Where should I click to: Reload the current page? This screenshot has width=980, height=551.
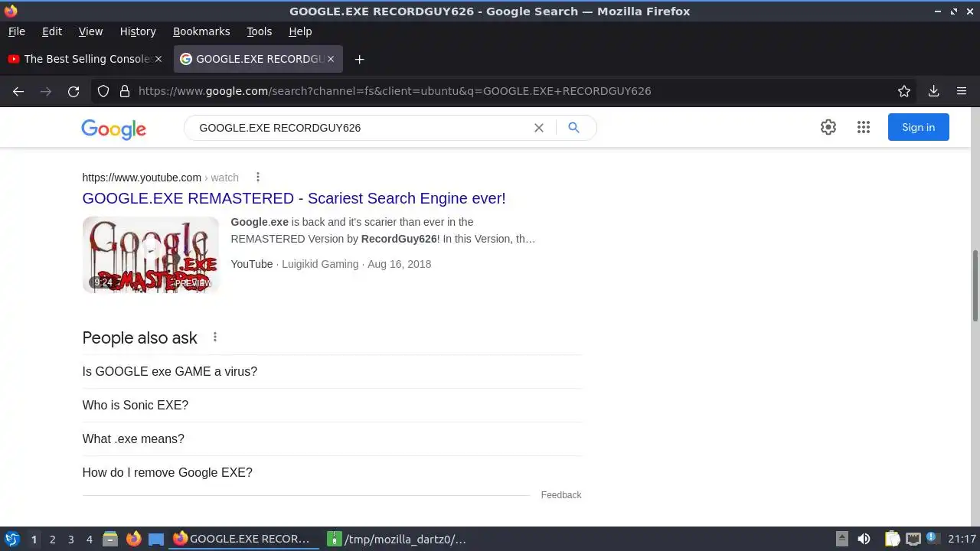click(x=73, y=91)
